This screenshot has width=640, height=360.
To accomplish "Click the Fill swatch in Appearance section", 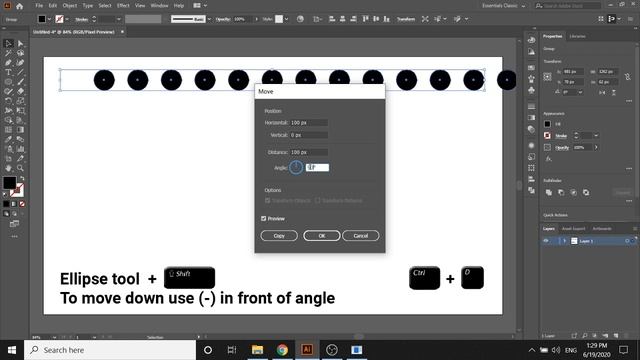I will [x=547, y=124].
